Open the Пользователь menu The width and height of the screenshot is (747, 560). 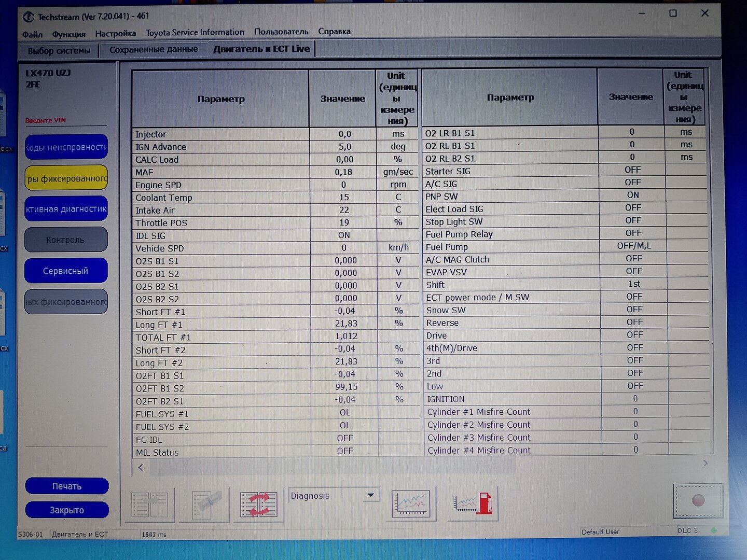281,32
